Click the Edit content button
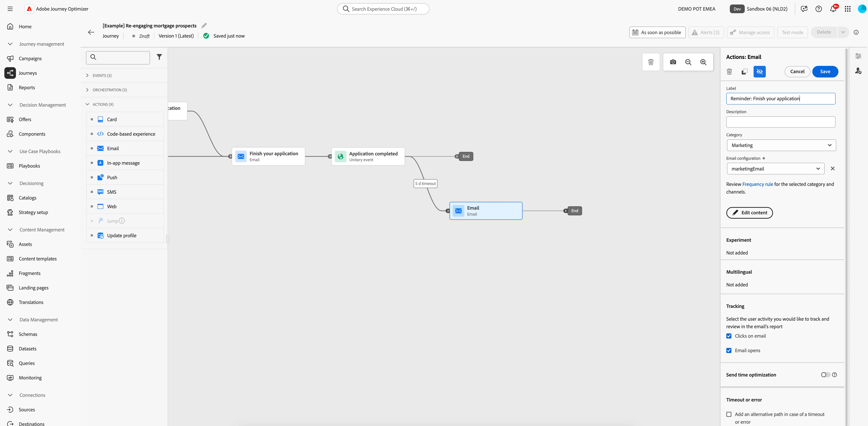Viewport: 868px width, 426px height. coord(749,213)
